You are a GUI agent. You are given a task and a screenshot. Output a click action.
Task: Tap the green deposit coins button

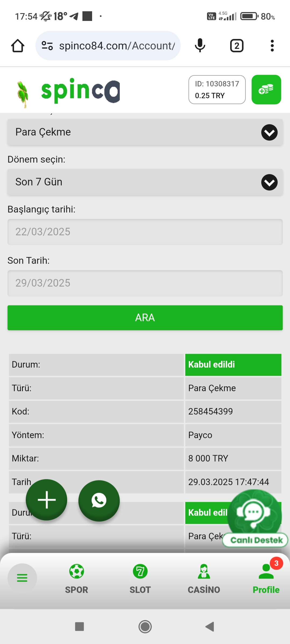click(x=266, y=90)
